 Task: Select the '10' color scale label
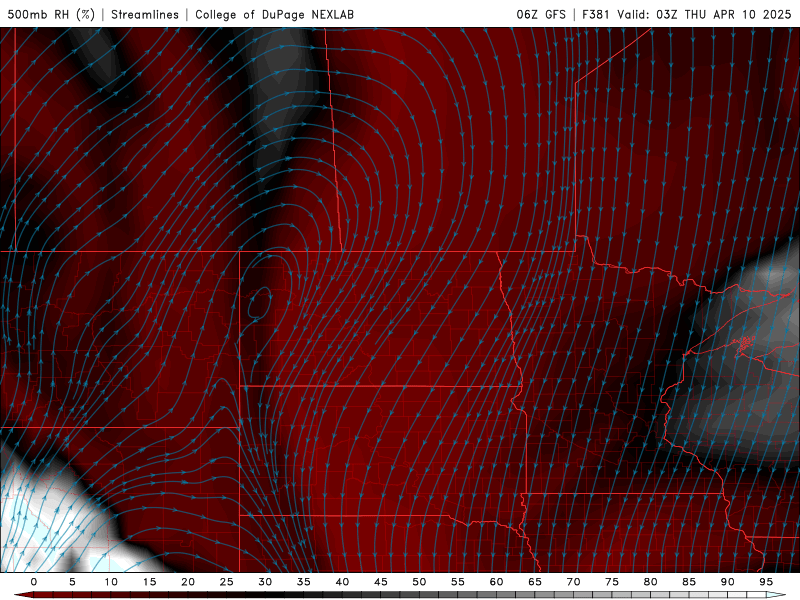pos(111,582)
